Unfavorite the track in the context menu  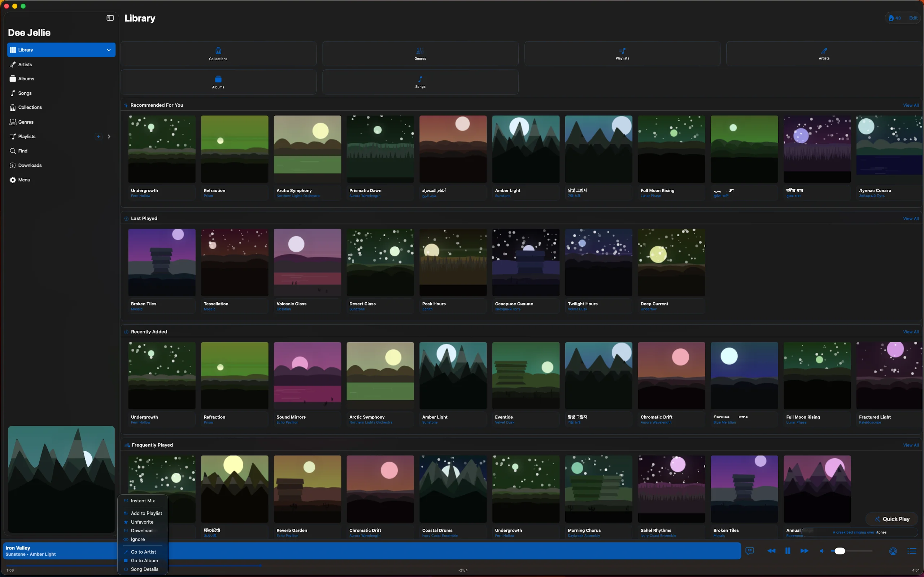142,522
